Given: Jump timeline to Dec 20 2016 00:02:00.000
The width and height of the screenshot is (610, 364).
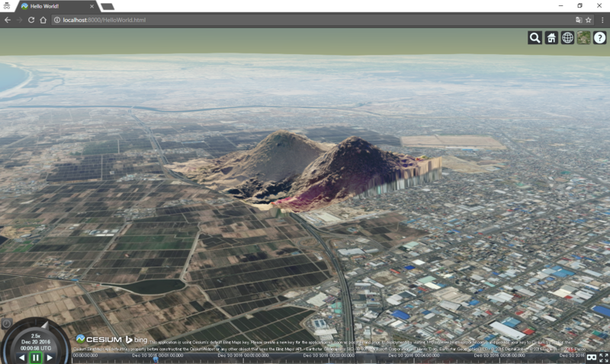Looking at the screenshot, I should point(243,356).
